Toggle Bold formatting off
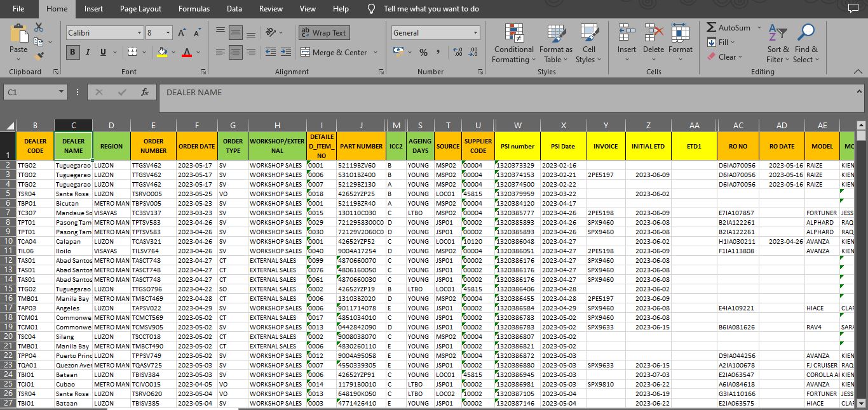Screen dimensions: 868x410 point(72,52)
